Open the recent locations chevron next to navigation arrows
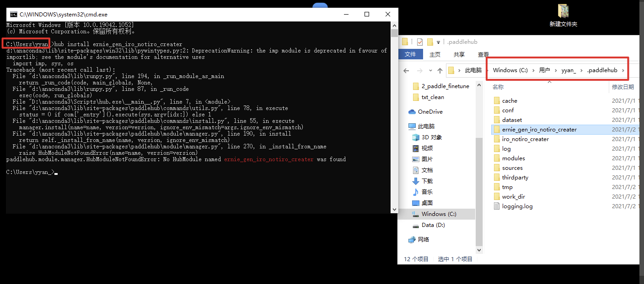Viewport: 644px width, 284px height. click(x=430, y=70)
